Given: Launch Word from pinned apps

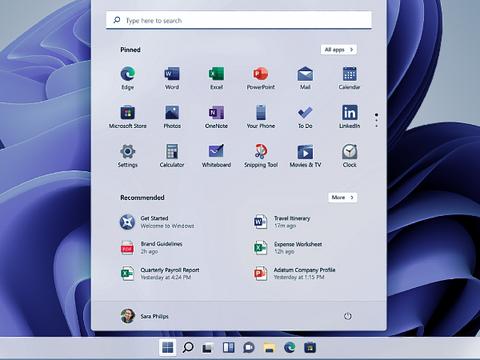Looking at the screenshot, I should point(172,78).
